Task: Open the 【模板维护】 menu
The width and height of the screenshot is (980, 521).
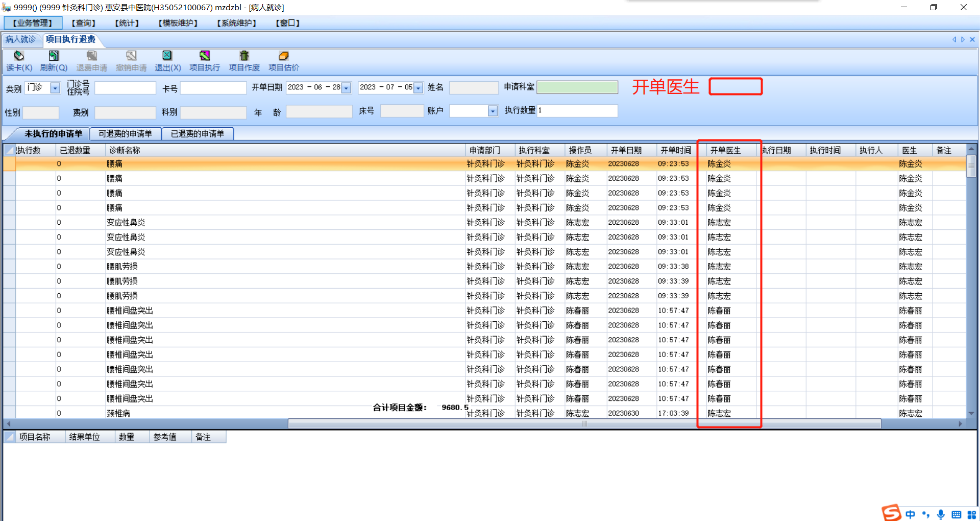Action: [x=178, y=23]
